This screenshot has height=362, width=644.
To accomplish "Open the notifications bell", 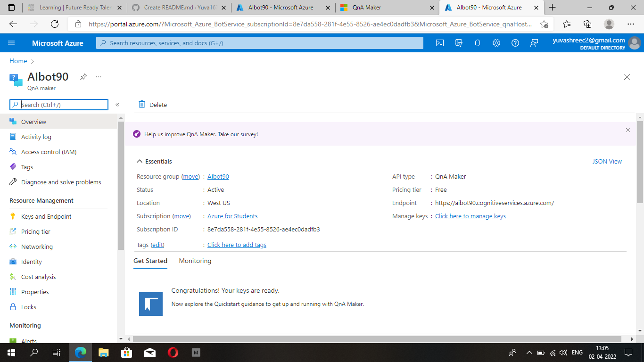I will tap(478, 43).
